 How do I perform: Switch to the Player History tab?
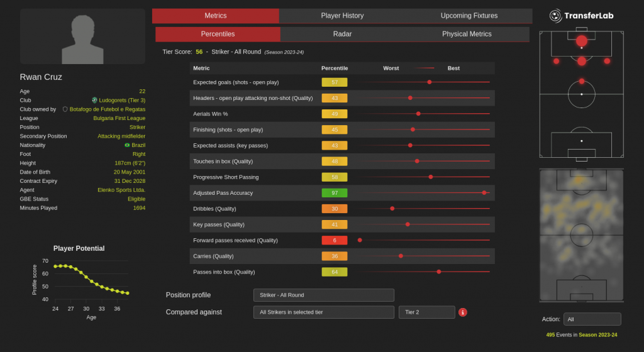342,16
